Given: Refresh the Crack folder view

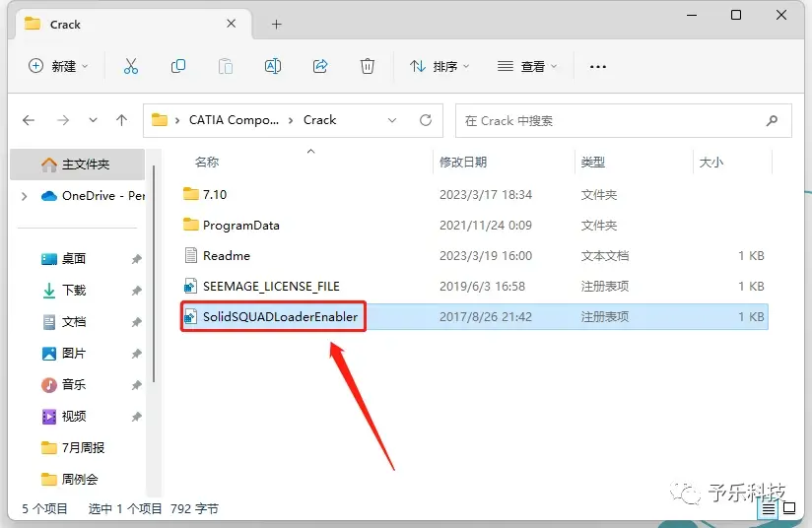Looking at the screenshot, I should point(426,120).
